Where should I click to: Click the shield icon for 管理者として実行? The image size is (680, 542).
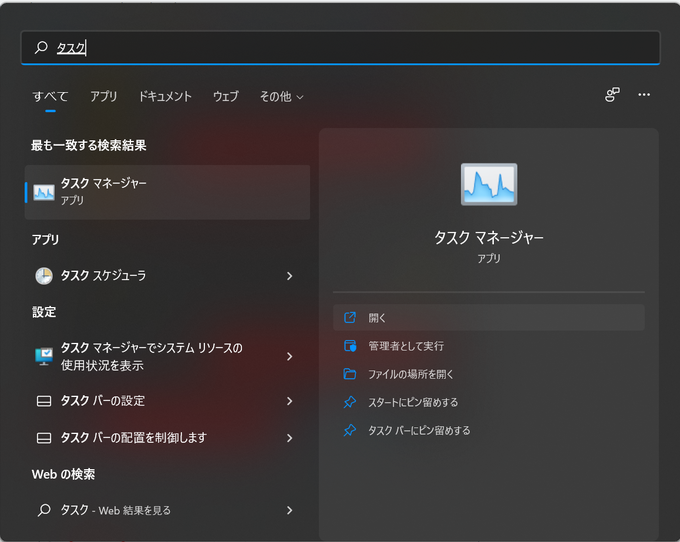(x=350, y=346)
